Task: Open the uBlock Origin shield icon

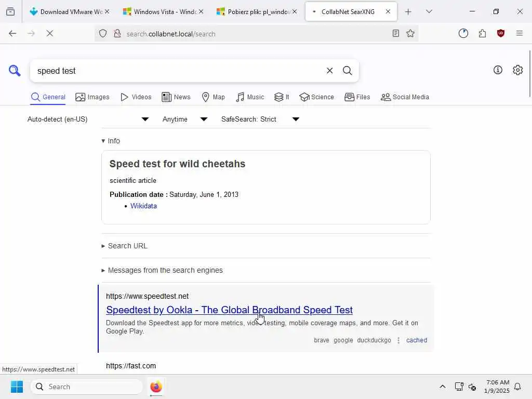Action: [x=500, y=33]
